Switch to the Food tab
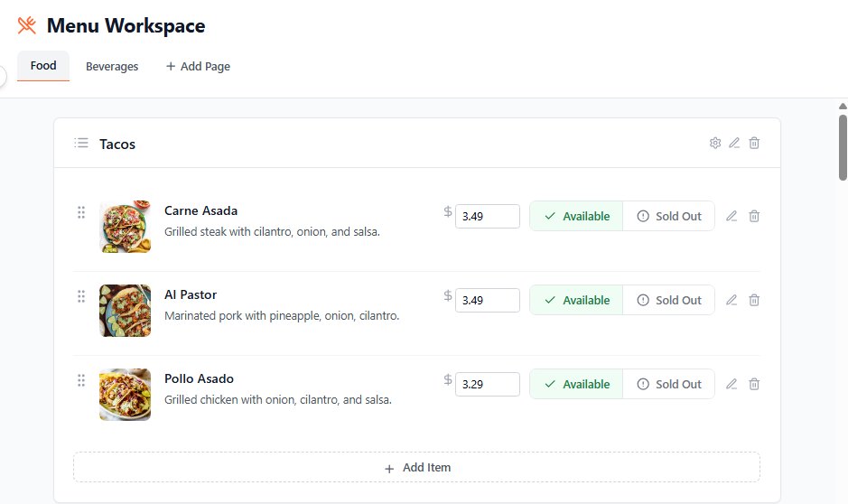 43,66
